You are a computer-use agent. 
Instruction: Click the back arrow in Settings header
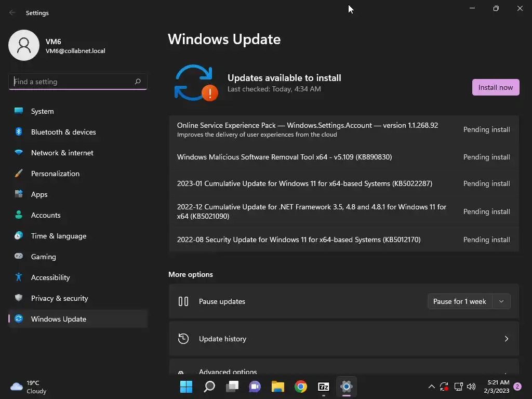[12, 12]
